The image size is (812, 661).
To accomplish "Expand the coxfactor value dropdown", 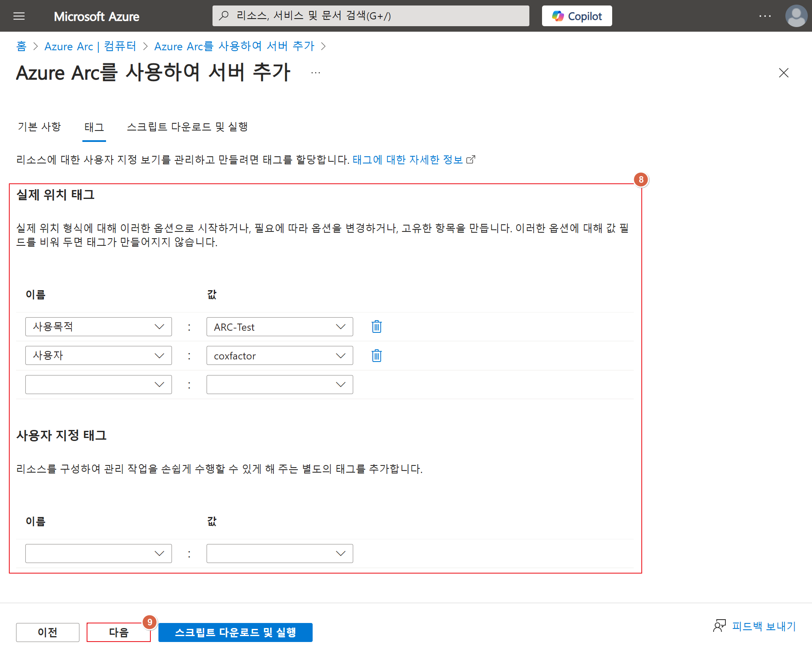I will coord(340,356).
